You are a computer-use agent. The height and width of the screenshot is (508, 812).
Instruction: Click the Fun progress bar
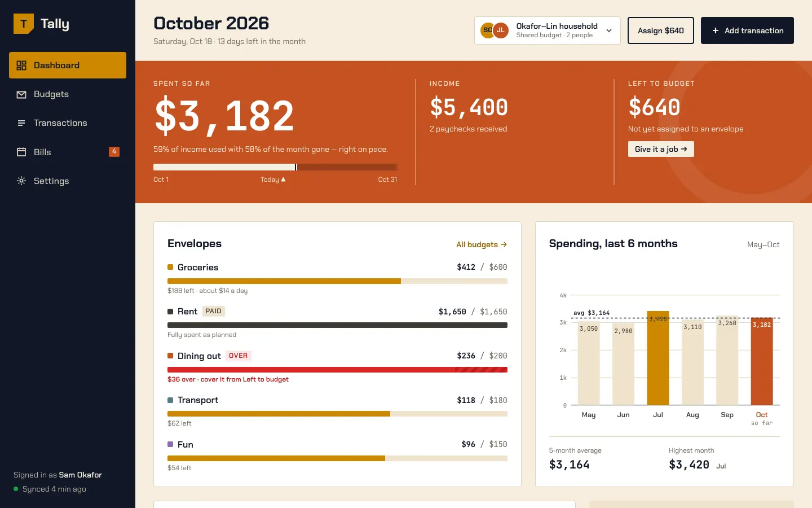tap(337, 458)
